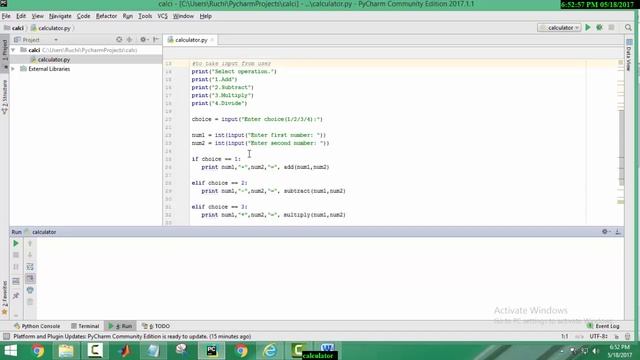Click the Stop icon in the top toolbar
Viewport: 640px width, 360px height.
pos(611,27)
